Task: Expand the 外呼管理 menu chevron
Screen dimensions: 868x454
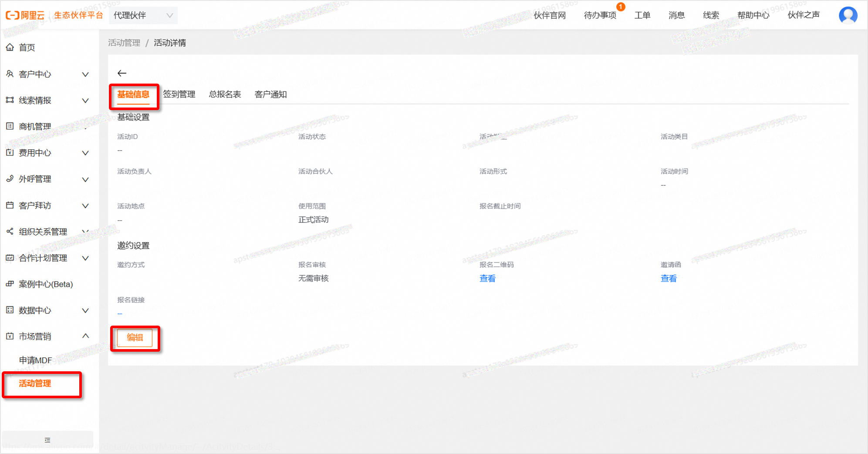Action: 85,179
